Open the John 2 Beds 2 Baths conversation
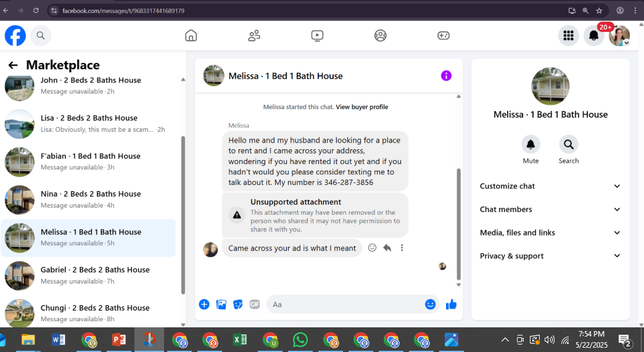The width and height of the screenshot is (644, 352). coord(88,86)
